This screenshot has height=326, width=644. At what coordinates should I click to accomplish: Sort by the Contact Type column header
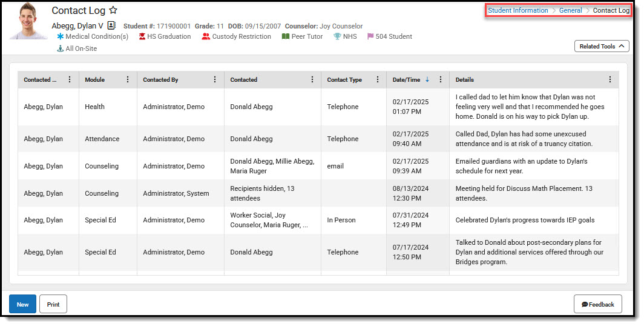tap(344, 80)
